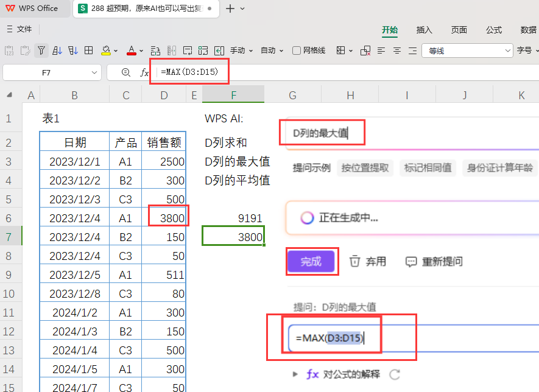Select the 288 超预期 document tab
This screenshot has height=392, width=539.
pos(146,9)
